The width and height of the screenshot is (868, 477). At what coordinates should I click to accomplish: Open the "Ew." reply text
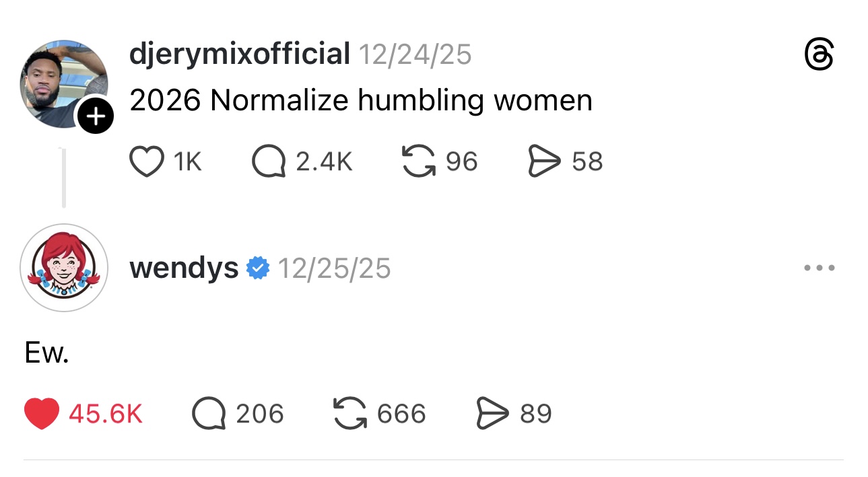click(x=46, y=353)
